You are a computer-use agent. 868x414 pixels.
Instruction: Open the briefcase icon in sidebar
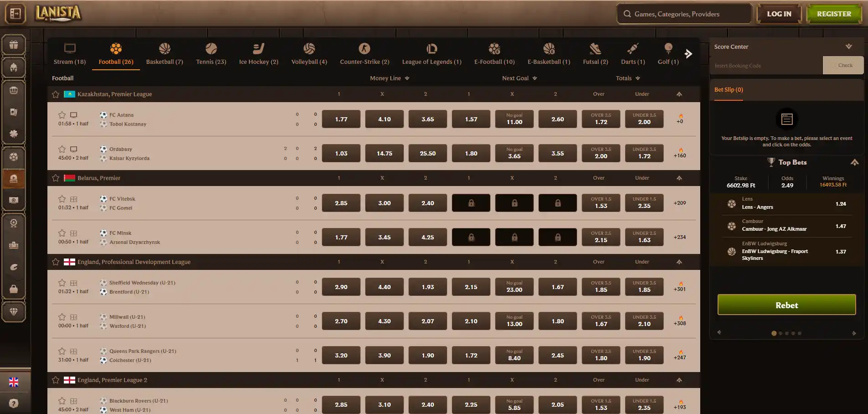point(14,289)
